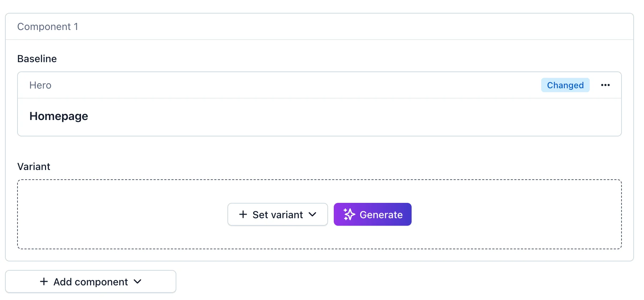Click empty space in dashed variant placeholder

[x=121, y=214]
